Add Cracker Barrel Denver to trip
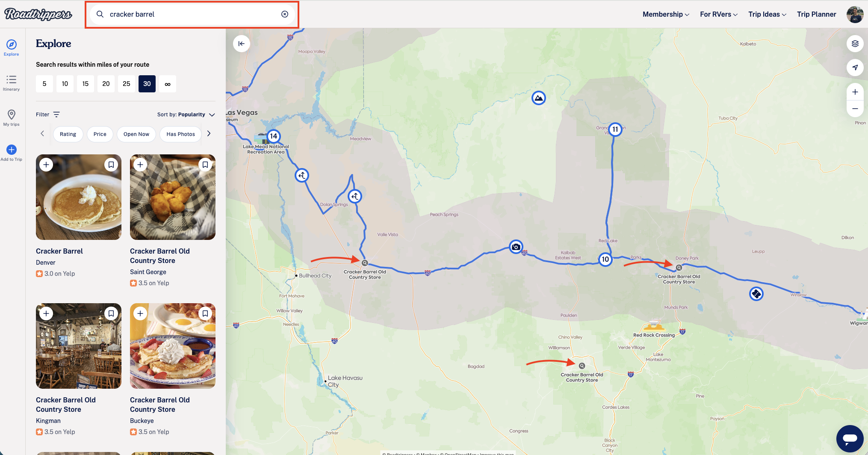The image size is (868, 455). (x=46, y=165)
